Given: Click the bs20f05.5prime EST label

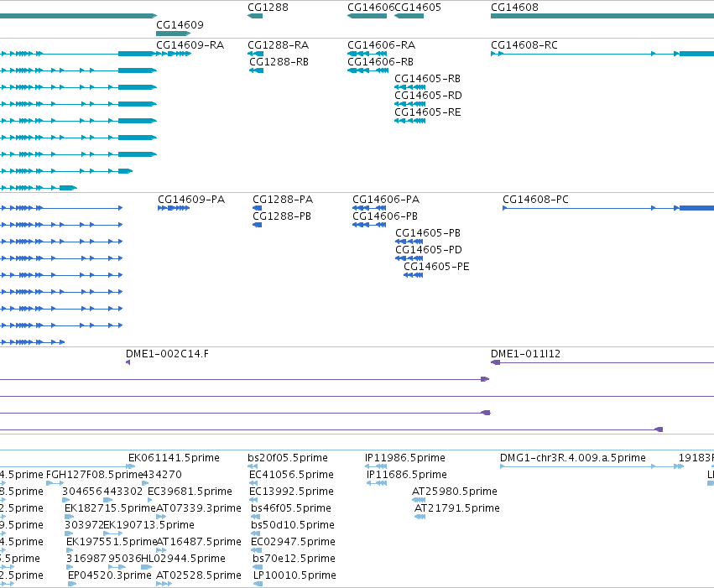Looking at the screenshot, I should coord(288,458).
